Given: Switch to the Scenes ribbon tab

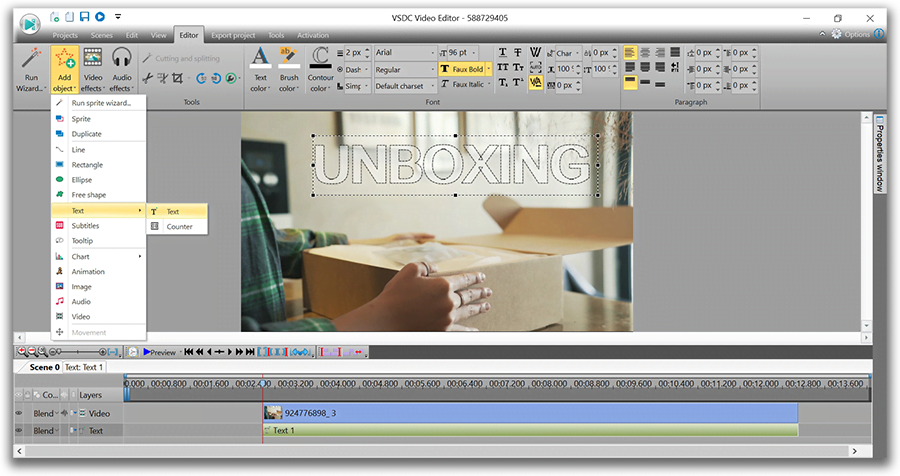Looking at the screenshot, I should coord(102,36).
